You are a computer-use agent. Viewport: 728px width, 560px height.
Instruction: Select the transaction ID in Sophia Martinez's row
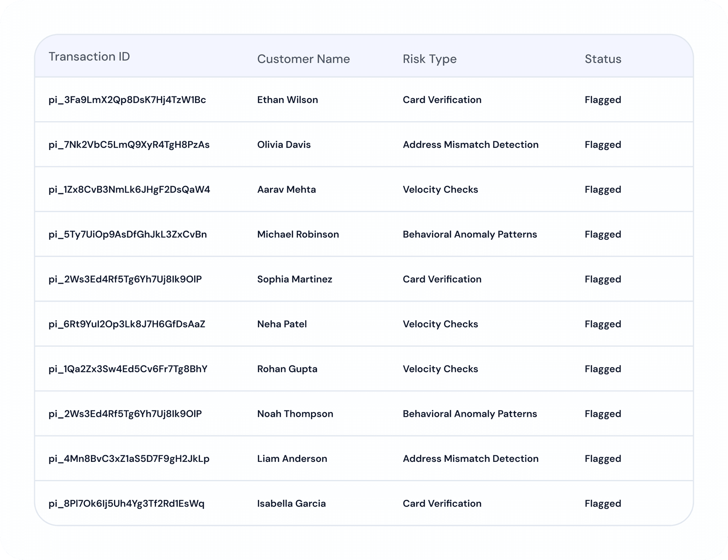[125, 279]
